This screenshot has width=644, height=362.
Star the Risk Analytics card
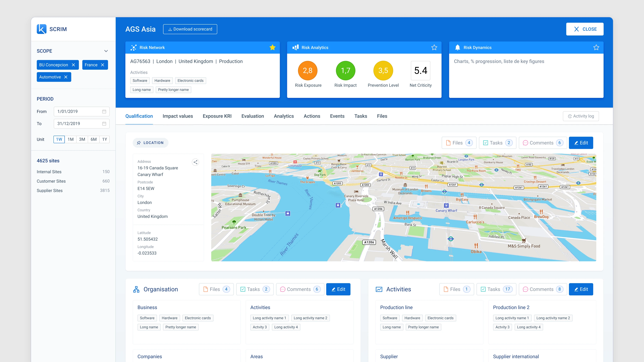tap(434, 47)
